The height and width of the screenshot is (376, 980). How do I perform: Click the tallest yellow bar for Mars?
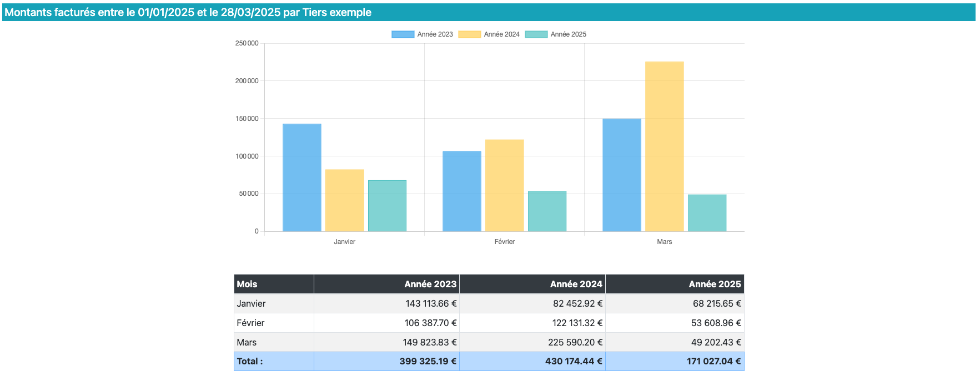[664, 146]
